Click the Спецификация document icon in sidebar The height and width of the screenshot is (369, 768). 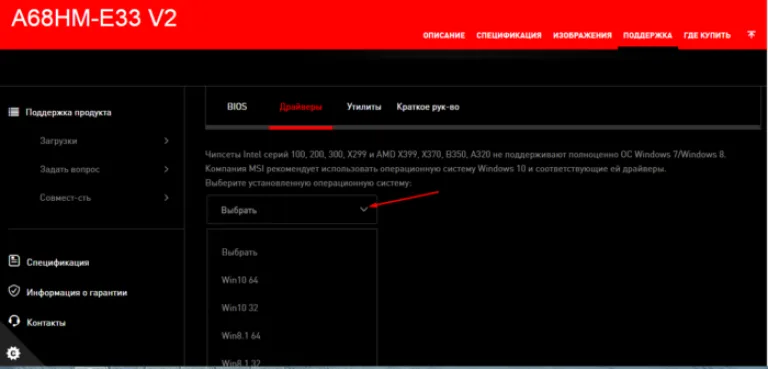pyautogui.click(x=14, y=261)
